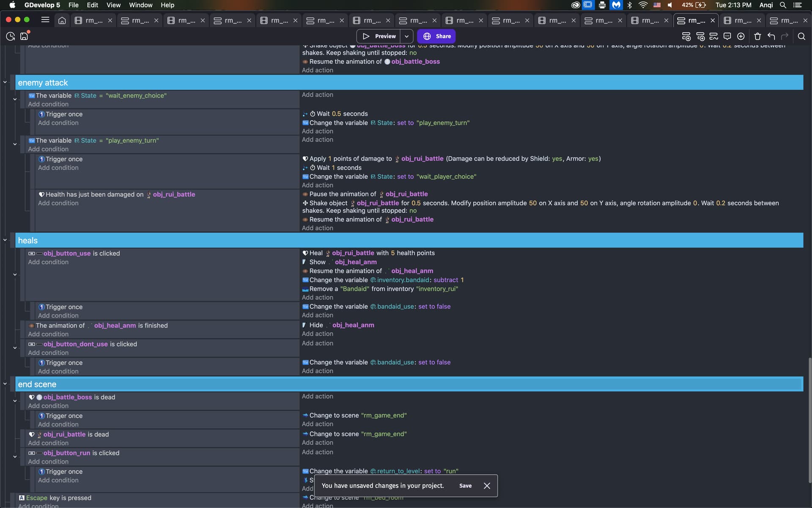Screen dimensions: 812x508
Task: Open the Edit menu
Action: point(92,5)
